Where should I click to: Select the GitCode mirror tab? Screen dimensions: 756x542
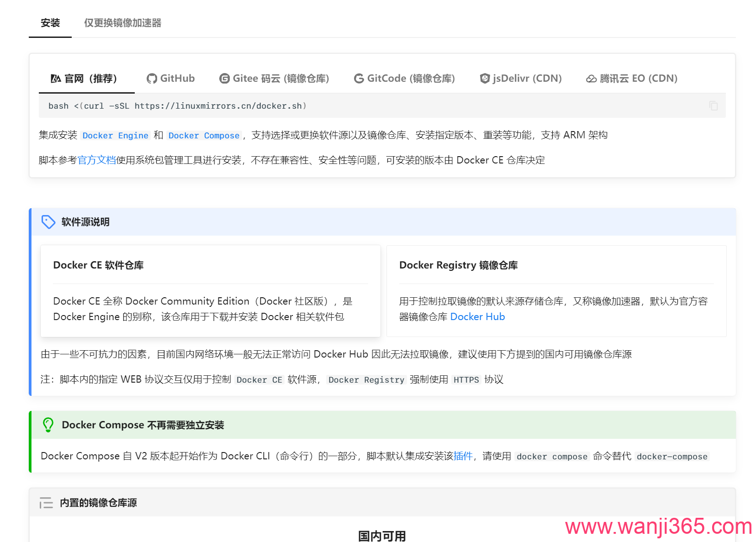tap(405, 79)
